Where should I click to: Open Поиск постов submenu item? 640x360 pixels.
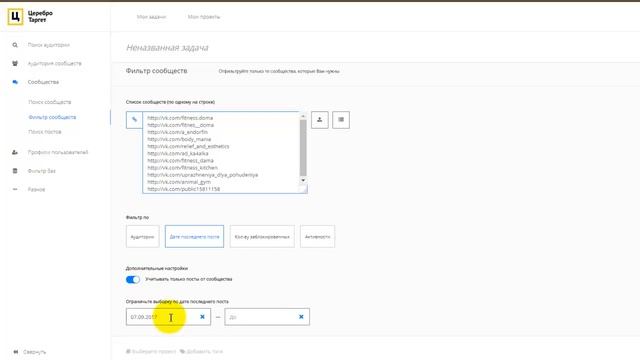pos(45,132)
